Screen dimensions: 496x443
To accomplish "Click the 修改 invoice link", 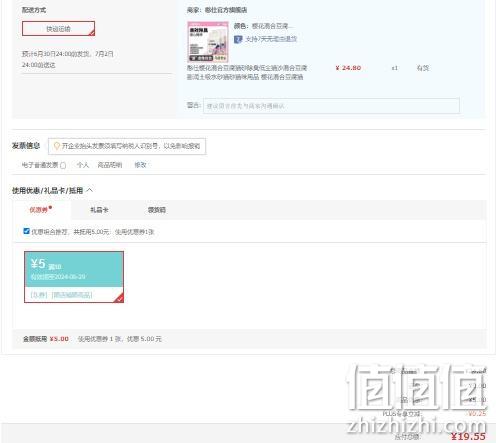I will click(140, 165).
